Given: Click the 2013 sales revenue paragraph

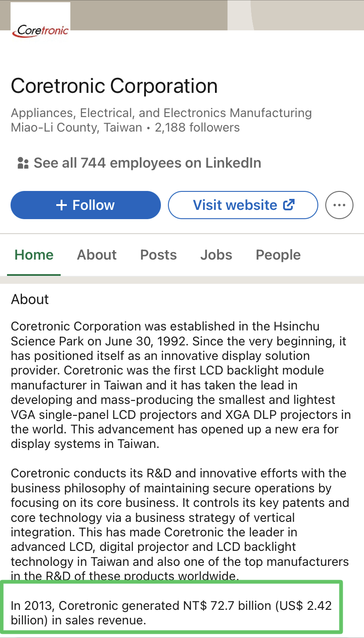Looking at the screenshot, I should [171, 613].
